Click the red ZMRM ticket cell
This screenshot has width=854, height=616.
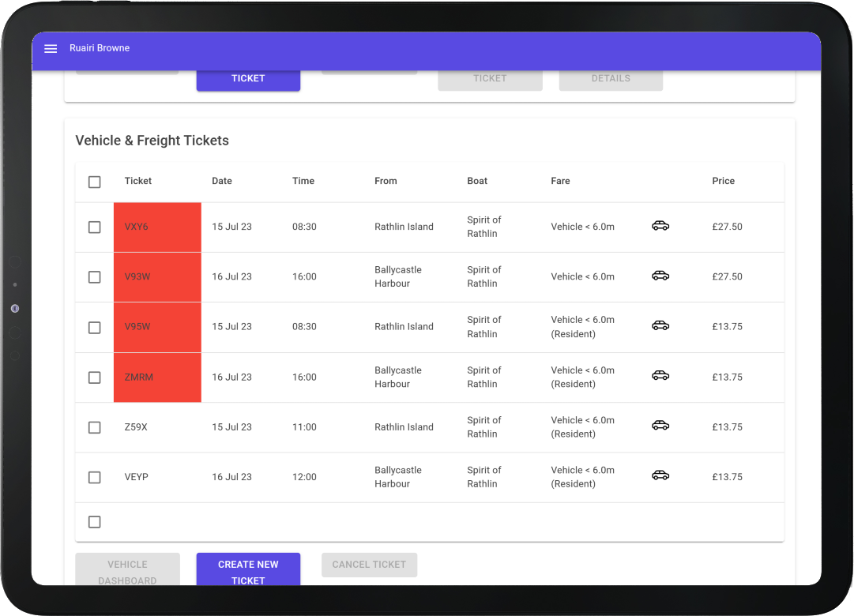coord(157,377)
